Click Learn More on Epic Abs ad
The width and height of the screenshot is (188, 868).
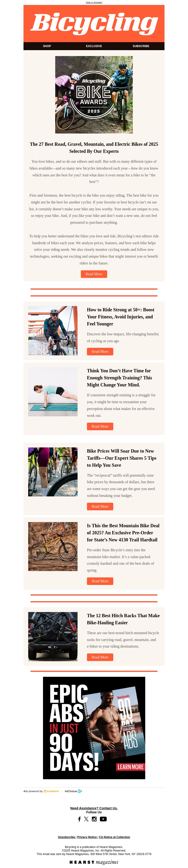130,767
